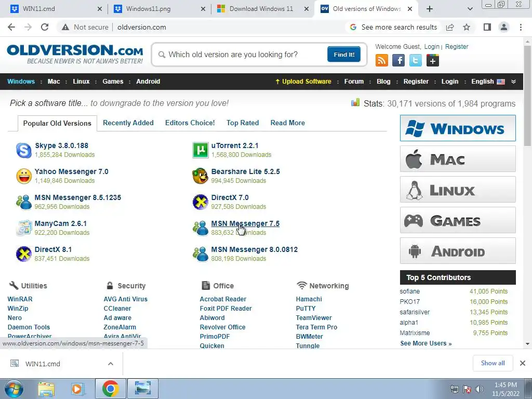Open Chrome three-dot menu
Image resolution: width=532 pixels, height=399 pixels.
(521, 27)
